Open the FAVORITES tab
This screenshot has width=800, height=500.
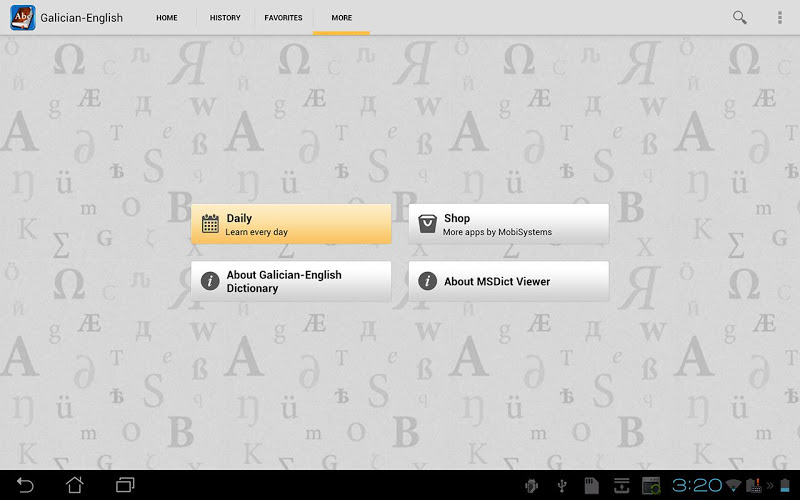(x=283, y=18)
